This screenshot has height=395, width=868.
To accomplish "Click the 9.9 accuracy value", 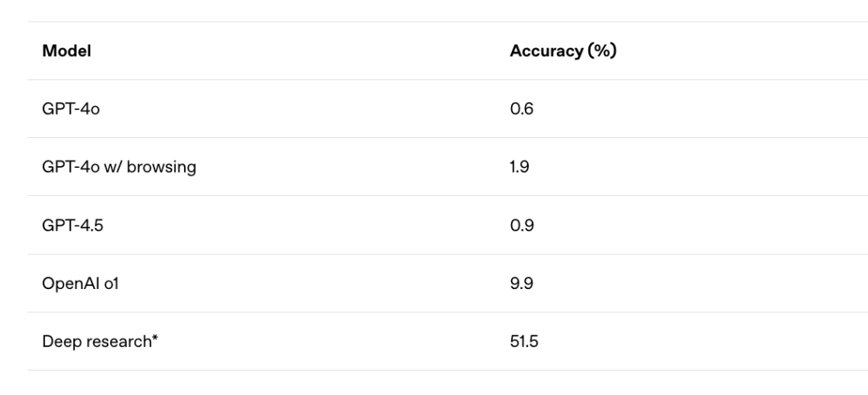I will (x=522, y=283).
